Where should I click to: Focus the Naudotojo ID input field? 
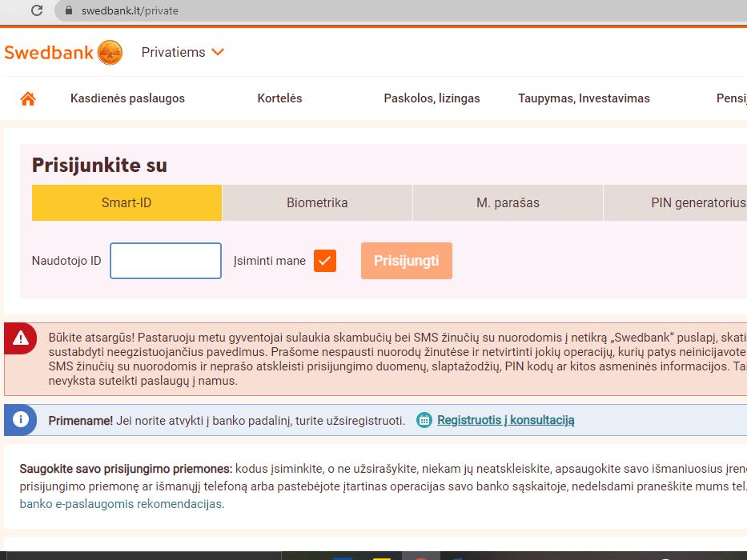coord(166,261)
